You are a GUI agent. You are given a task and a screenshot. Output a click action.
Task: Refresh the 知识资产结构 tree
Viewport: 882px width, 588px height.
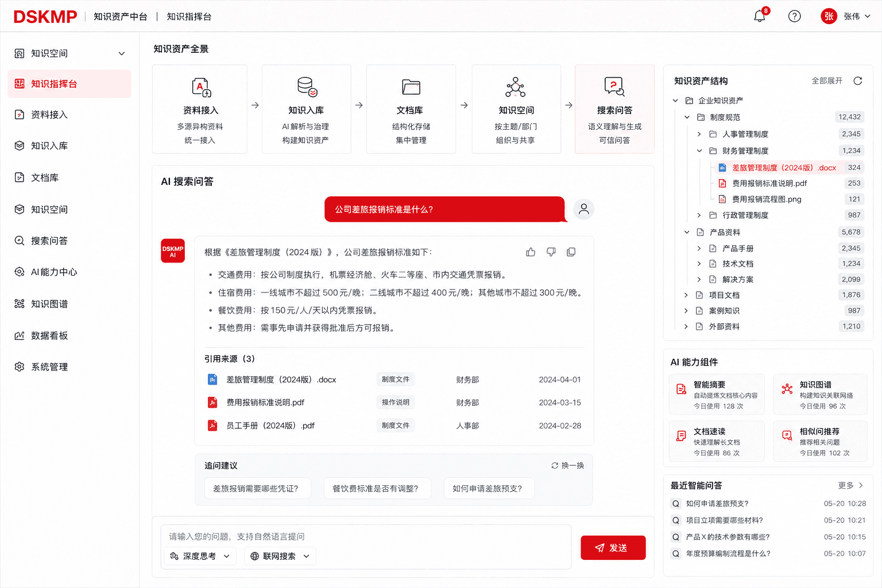(x=858, y=81)
